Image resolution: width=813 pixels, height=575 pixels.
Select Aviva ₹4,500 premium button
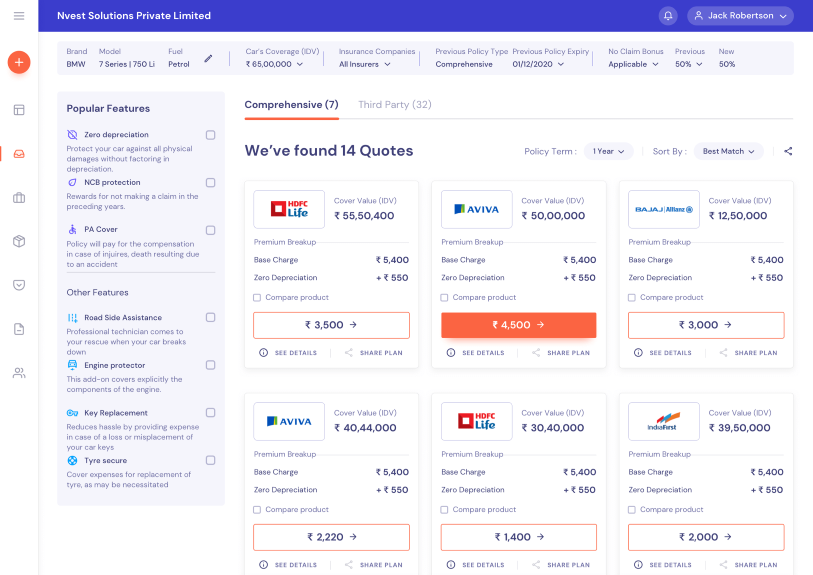(x=518, y=325)
